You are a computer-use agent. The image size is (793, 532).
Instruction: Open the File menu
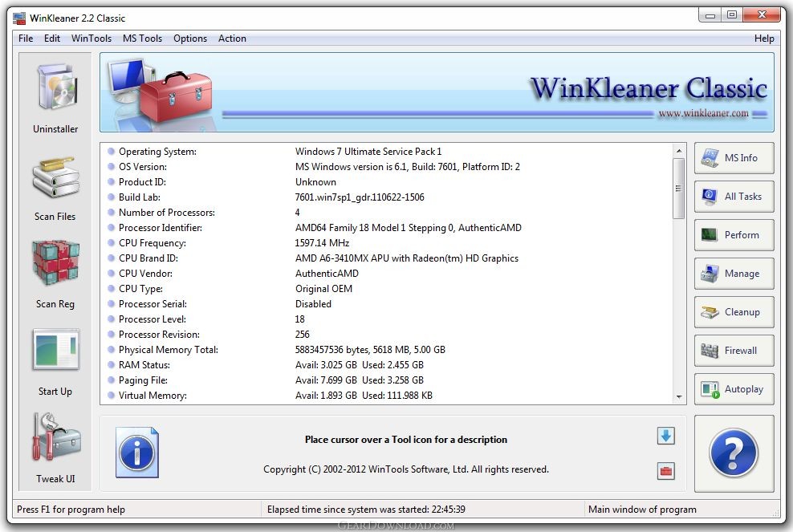(26, 39)
